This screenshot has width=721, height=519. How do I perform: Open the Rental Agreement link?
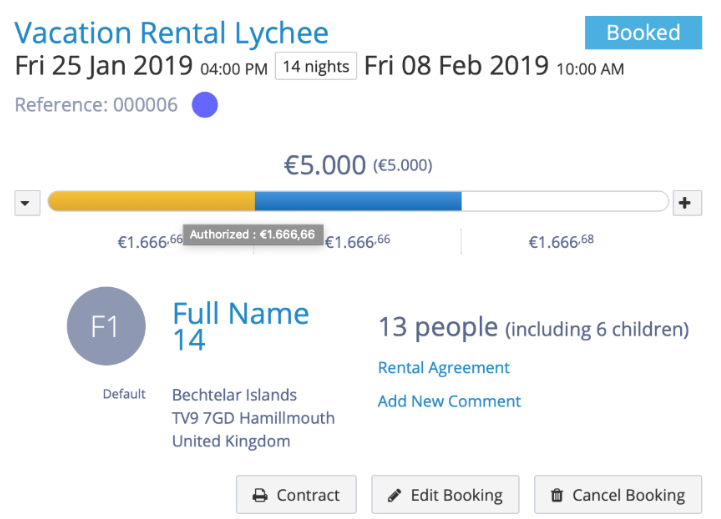coord(443,368)
